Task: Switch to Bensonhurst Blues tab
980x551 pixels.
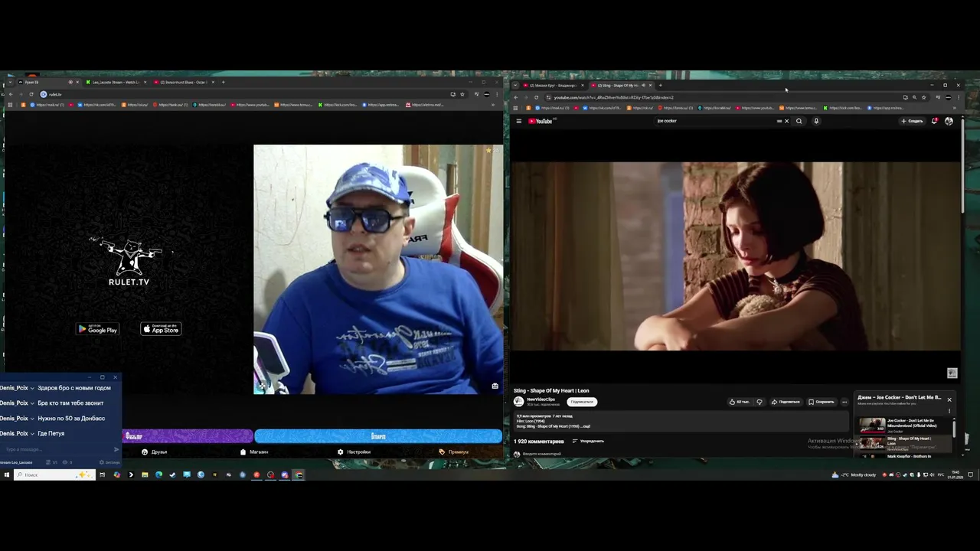Action: click(184, 82)
